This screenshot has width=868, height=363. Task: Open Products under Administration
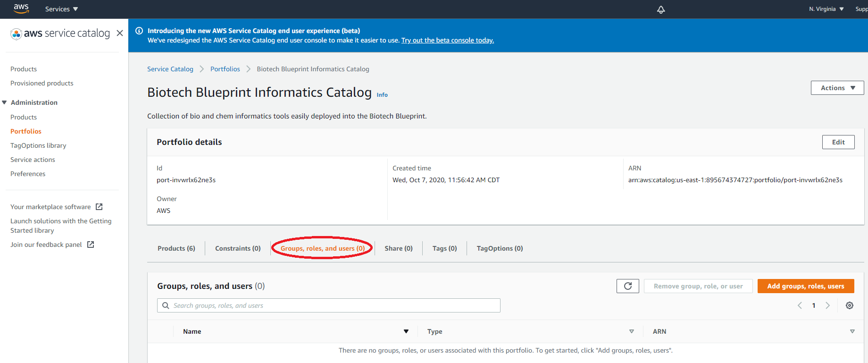point(24,117)
